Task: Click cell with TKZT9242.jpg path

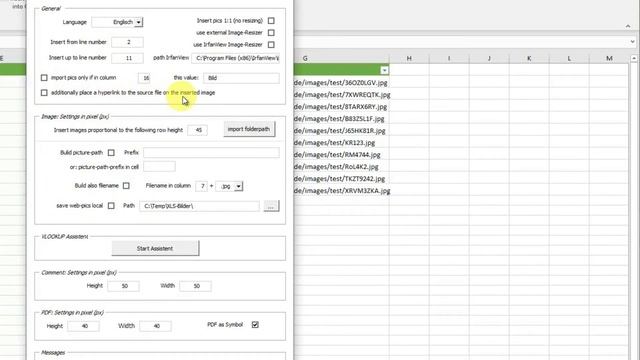Action: (x=341, y=179)
